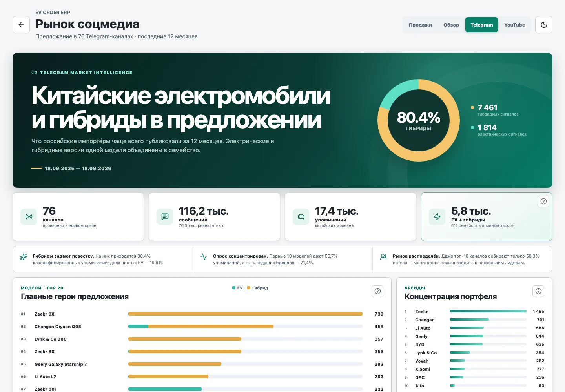Select the Li Auto brand row
Screen dimensions: 565x392
click(474, 328)
